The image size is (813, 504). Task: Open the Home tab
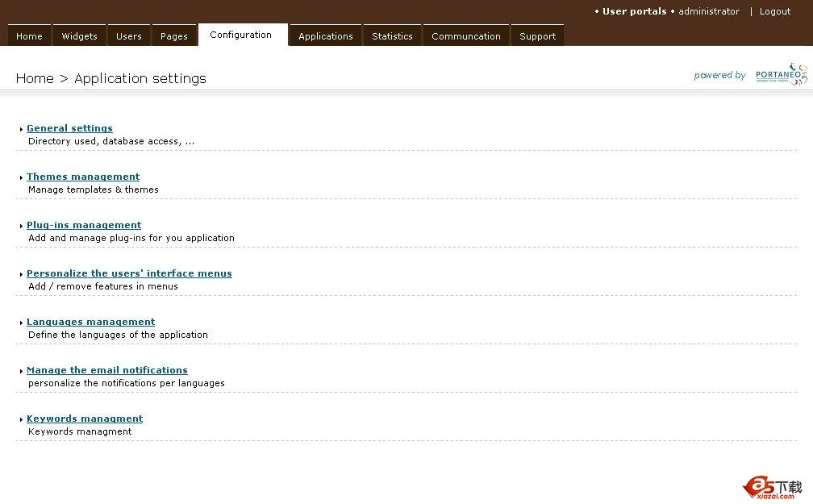click(30, 36)
